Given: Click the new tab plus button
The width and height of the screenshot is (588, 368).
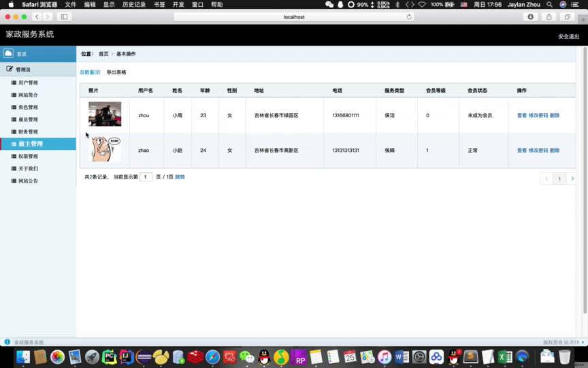Looking at the screenshot, I should [x=583, y=20].
